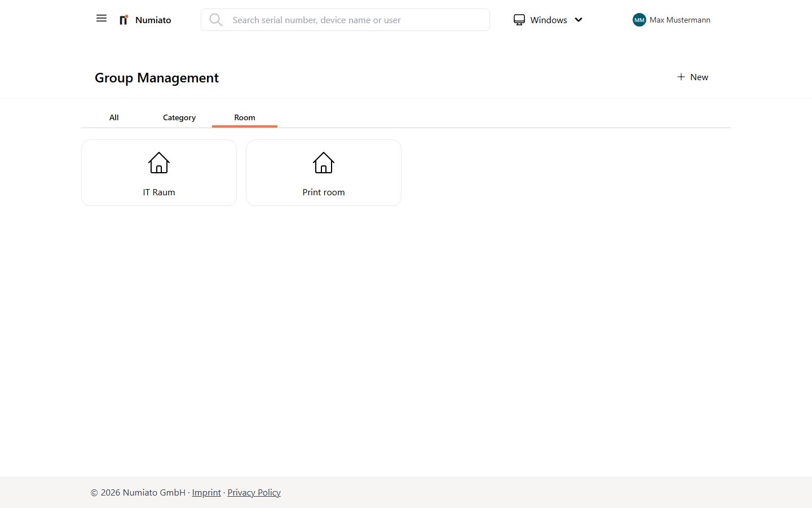Select the IT Raum room icon
This screenshot has height=508, width=812.
(158, 163)
